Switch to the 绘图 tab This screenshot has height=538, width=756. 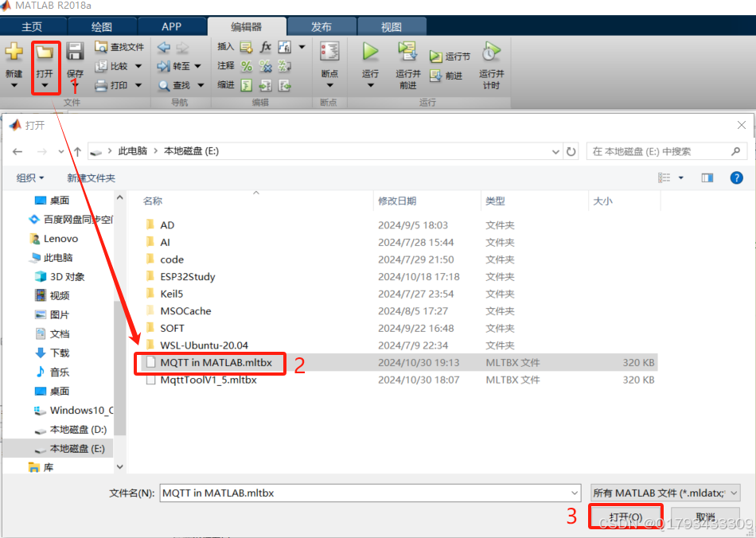(102, 27)
